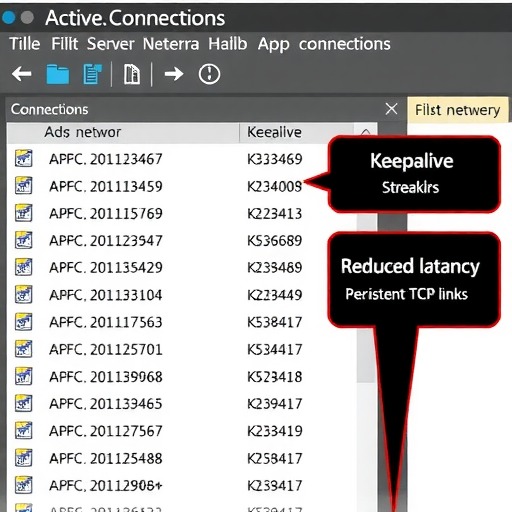512x512 pixels.
Task: Select connection APFC. 201125701
Action: pos(106,350)
